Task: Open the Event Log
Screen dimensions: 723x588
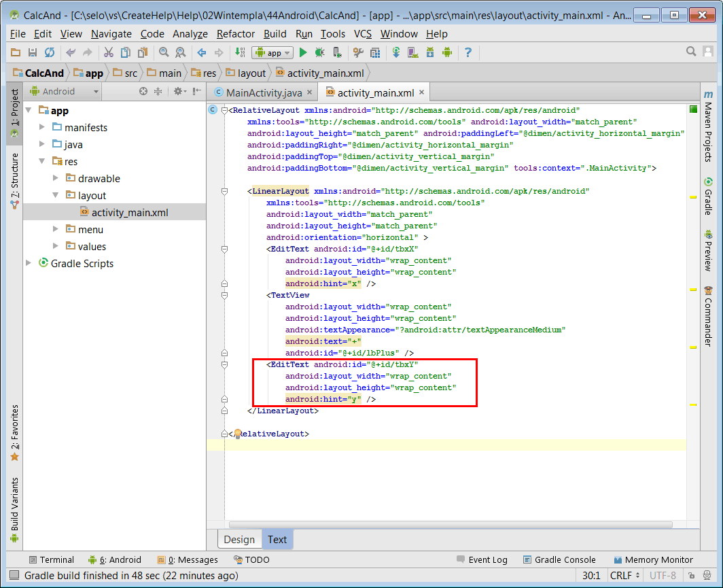Action: 482,560
